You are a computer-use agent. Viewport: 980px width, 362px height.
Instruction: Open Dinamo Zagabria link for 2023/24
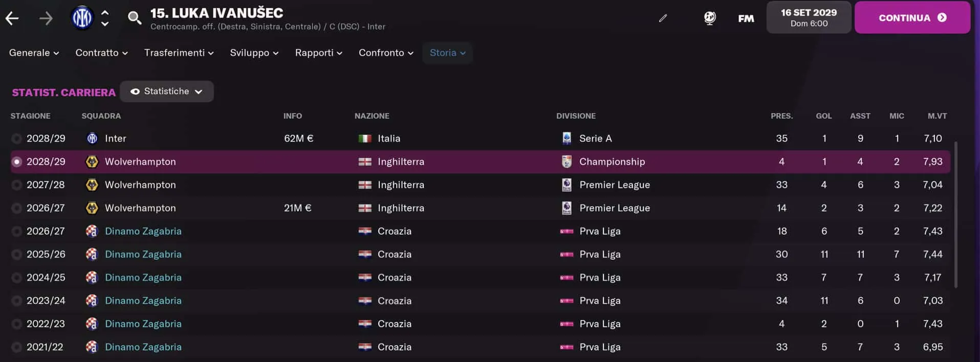click(143, 301)
